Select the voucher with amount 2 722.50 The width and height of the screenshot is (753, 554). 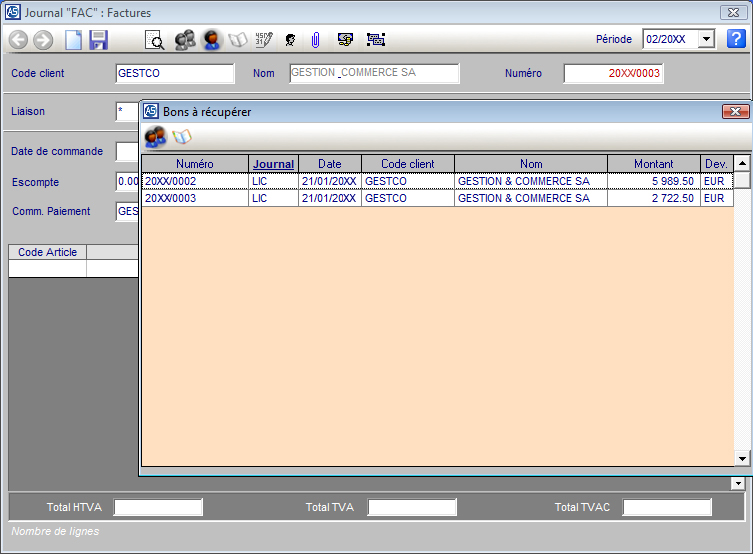pos(652,199)
